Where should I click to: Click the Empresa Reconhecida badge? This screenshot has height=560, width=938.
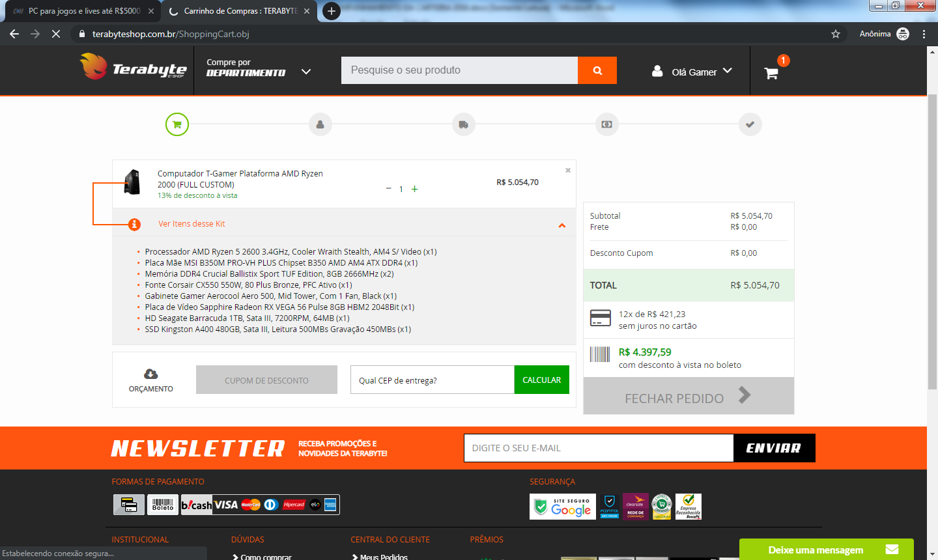[x=689, y=507]
